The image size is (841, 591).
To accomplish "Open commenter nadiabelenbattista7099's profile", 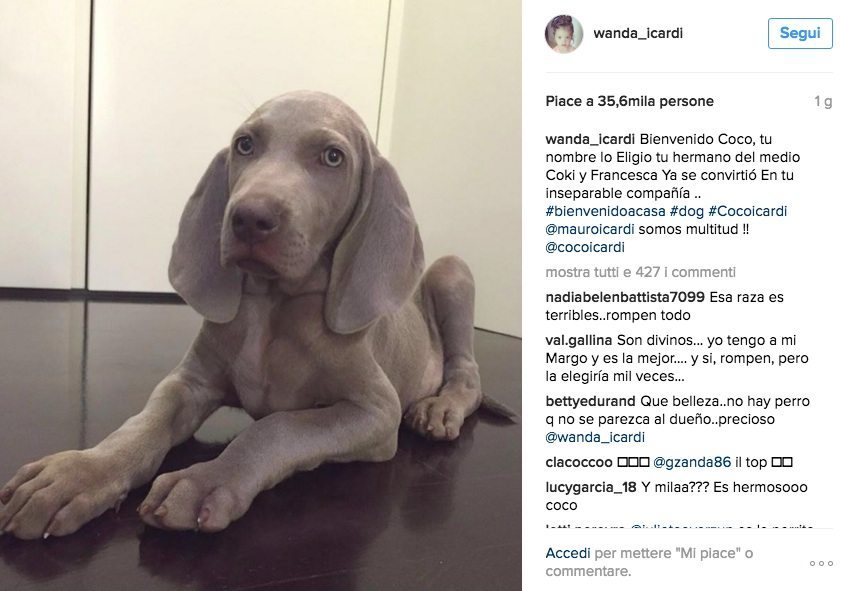I will point(625,297).
